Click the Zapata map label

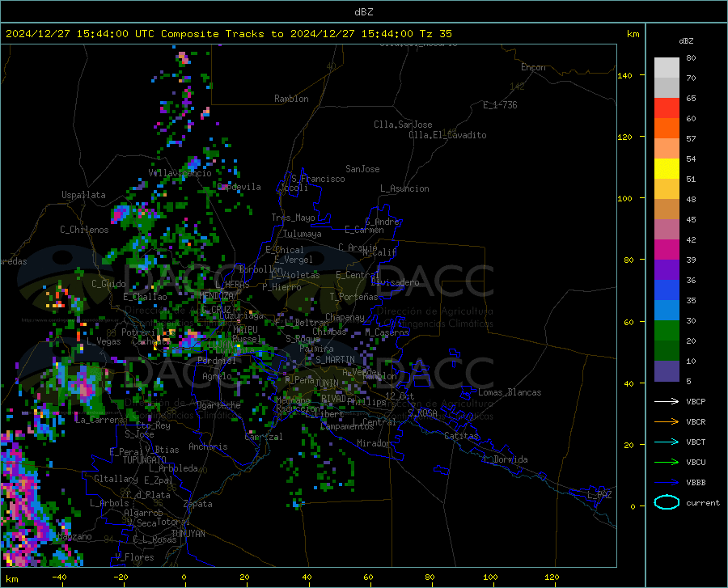click(198, 504)
